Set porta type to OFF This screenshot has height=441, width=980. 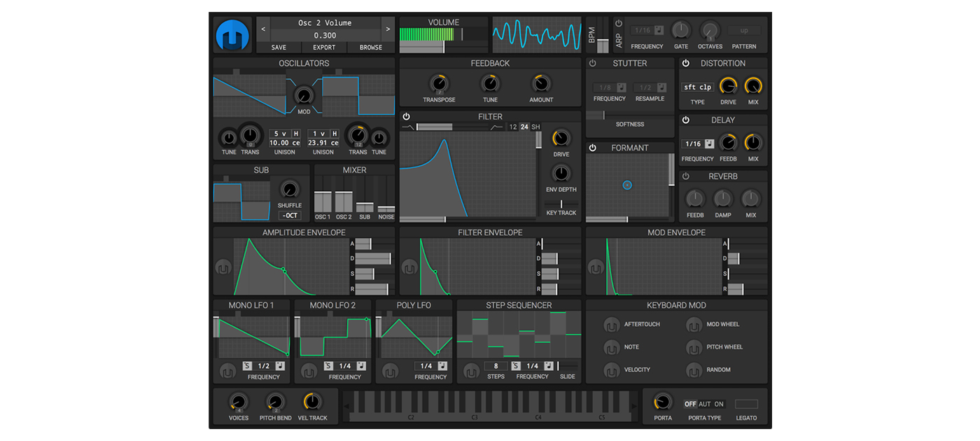[x=690, y=405]
